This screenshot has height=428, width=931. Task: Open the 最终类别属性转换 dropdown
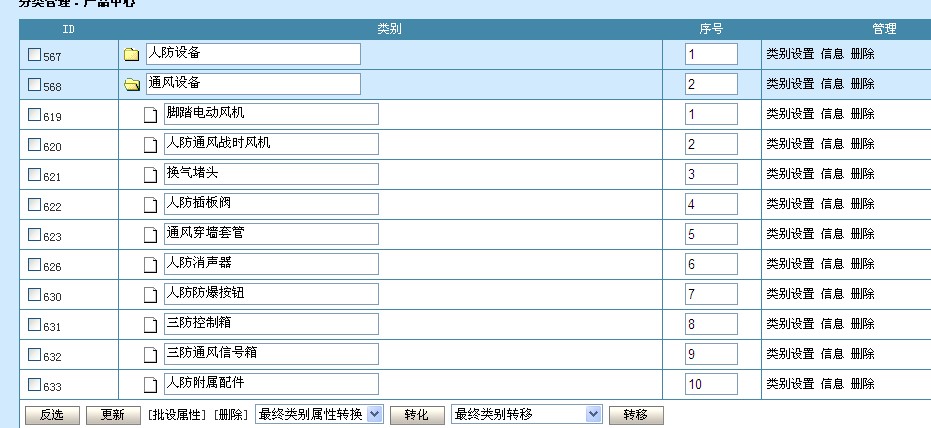coord(319,414)
